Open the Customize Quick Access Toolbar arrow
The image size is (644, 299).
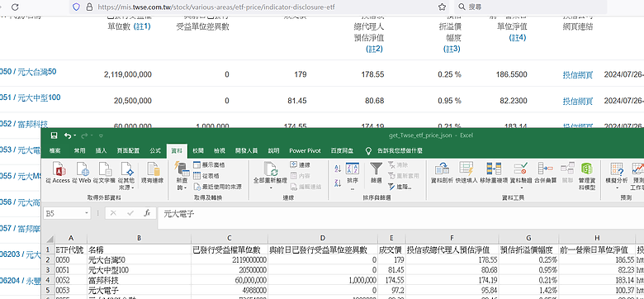pyautogui.click(x=101, y=135)
